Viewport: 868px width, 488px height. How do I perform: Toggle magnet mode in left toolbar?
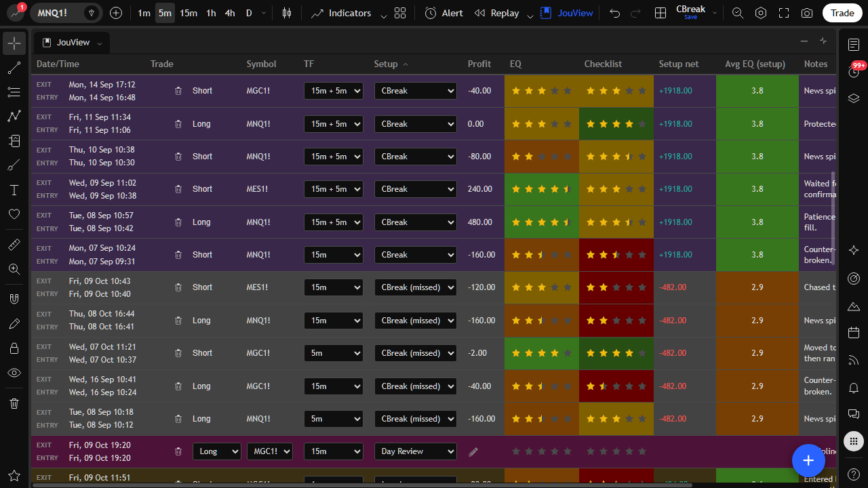[x=14, y=299]
